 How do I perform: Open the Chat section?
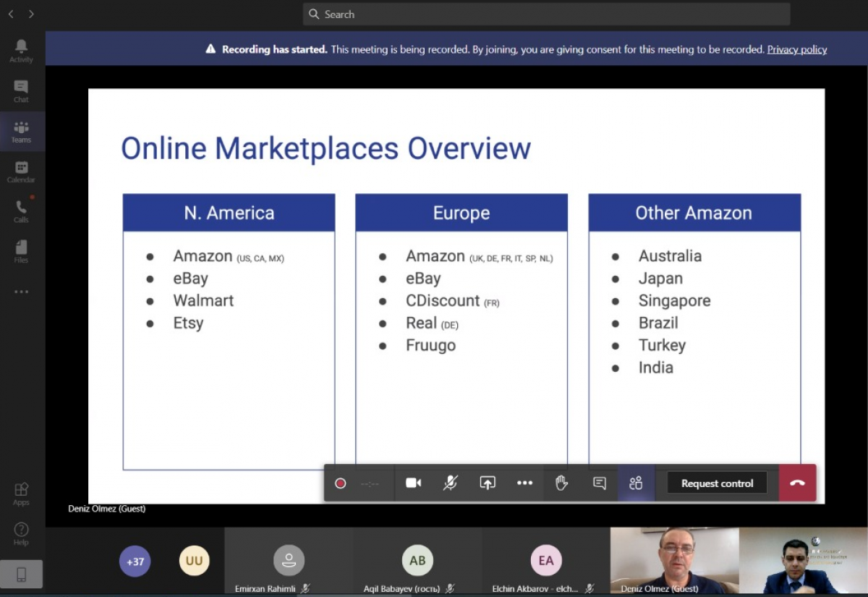(x=21, y=91)
